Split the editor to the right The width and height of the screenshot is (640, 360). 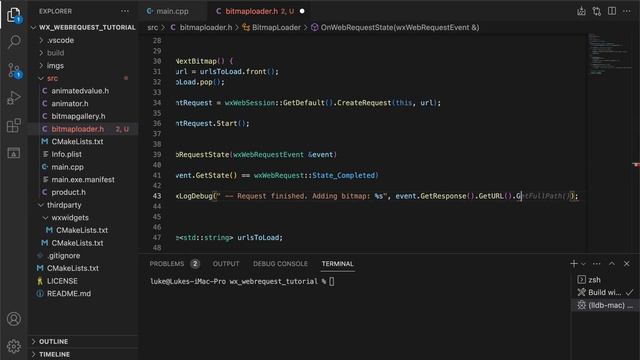coord(611,11)
